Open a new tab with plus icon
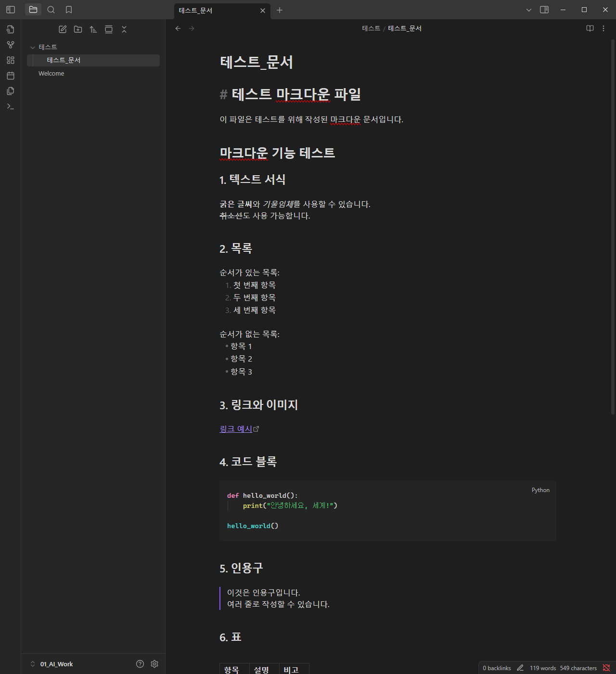This screenshot has height=674, width=616. (x=280, y=10)
